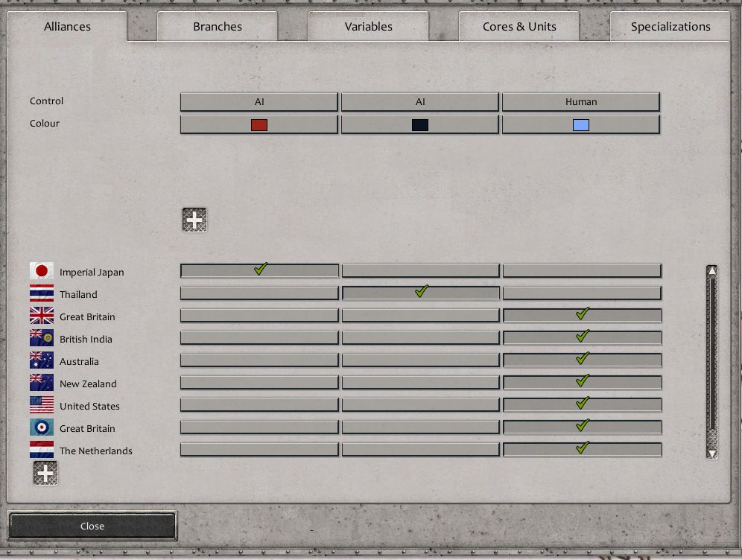Select the United States flag icon
The image size is (742, 560).
[x=42, y=405]
